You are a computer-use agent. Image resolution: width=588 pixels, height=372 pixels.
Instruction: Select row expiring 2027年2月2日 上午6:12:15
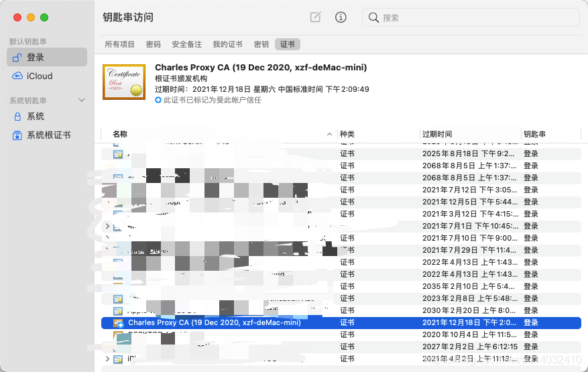coord(341,347)
